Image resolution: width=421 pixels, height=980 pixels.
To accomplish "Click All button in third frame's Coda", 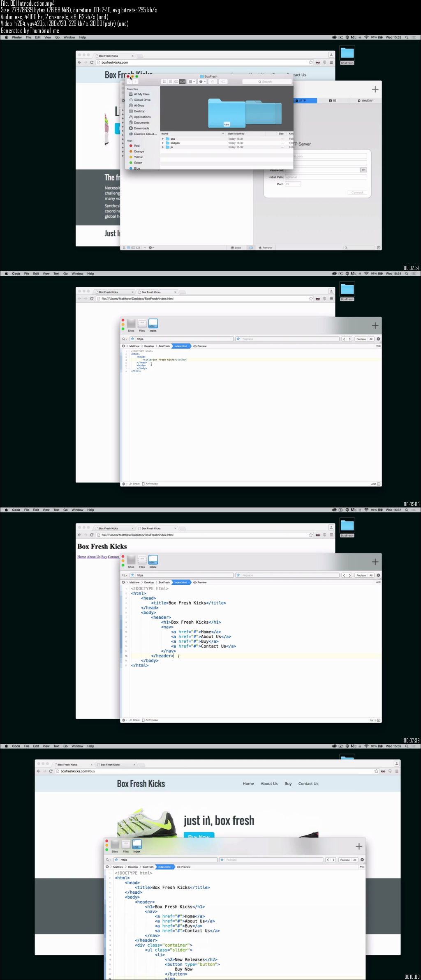I will (371, 575).
